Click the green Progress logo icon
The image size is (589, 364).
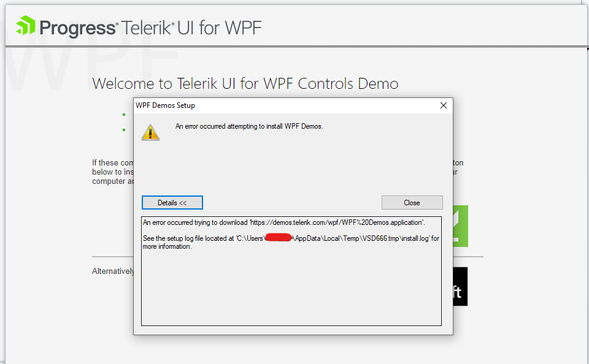coord(26,26)
